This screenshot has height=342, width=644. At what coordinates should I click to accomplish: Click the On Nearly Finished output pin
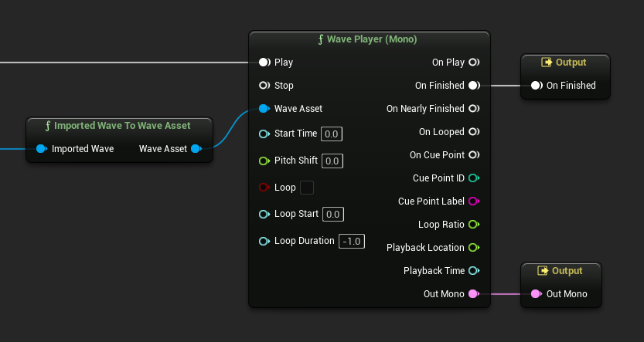click(x=473, y=109)
